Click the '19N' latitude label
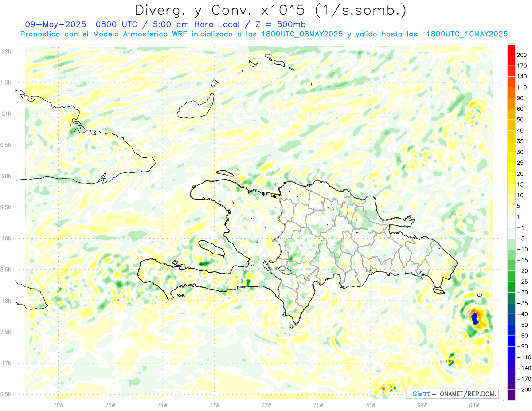Viewport: 532px width, 411px height. click(7, 239)
